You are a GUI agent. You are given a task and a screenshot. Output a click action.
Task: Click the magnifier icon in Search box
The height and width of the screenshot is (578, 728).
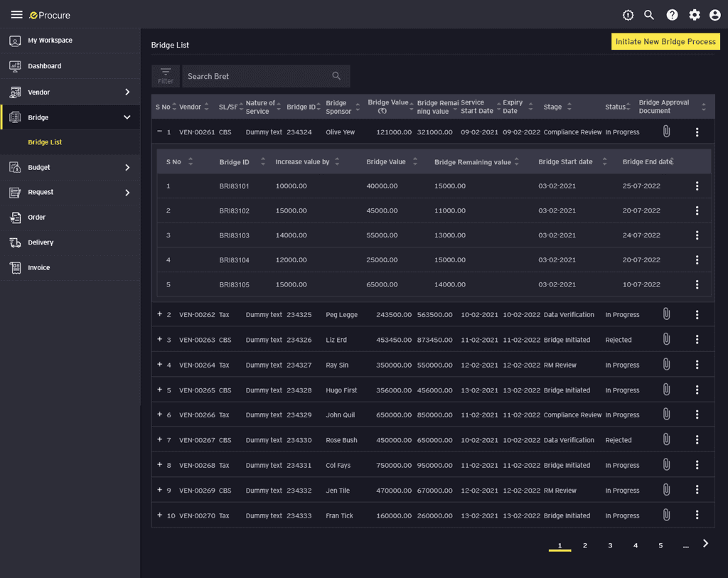336,76
